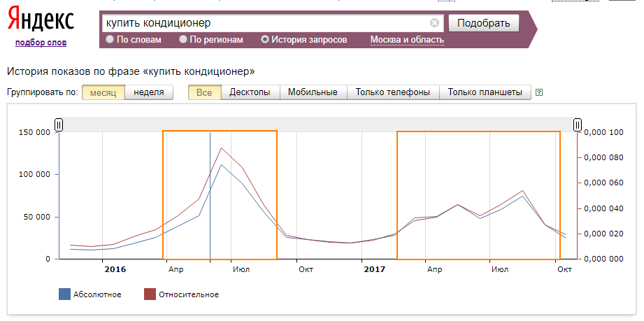Switch to the 'Только телефоны' tab
This screenshot has width=644, height=321.
pyautogui.click(x=393, y=92)
